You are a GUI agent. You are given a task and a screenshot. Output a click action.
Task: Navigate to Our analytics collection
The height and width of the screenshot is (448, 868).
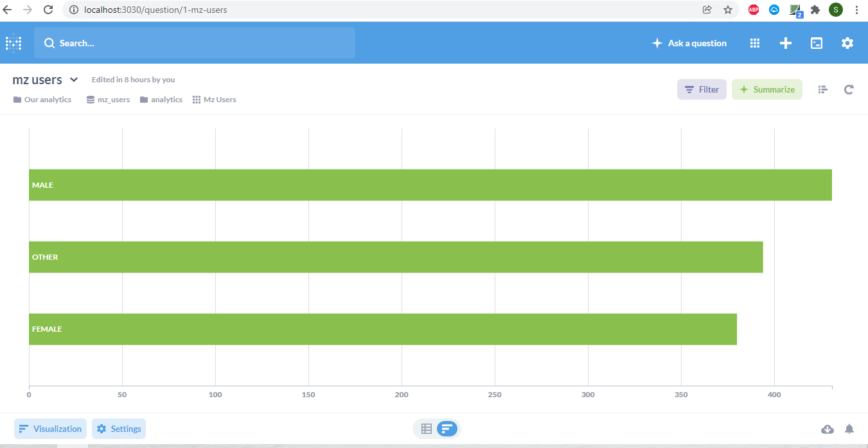click(42, 99)
